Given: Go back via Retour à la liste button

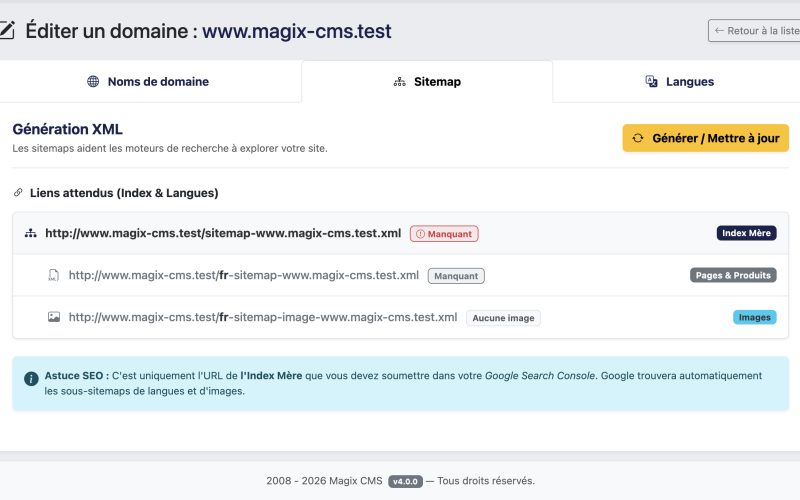Looking at the screenshot, I should 754,31.
